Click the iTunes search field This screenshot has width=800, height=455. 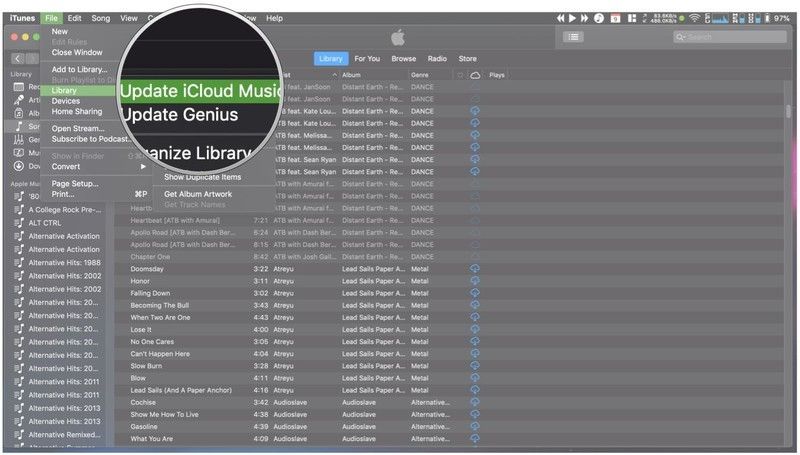click(730, 37)
